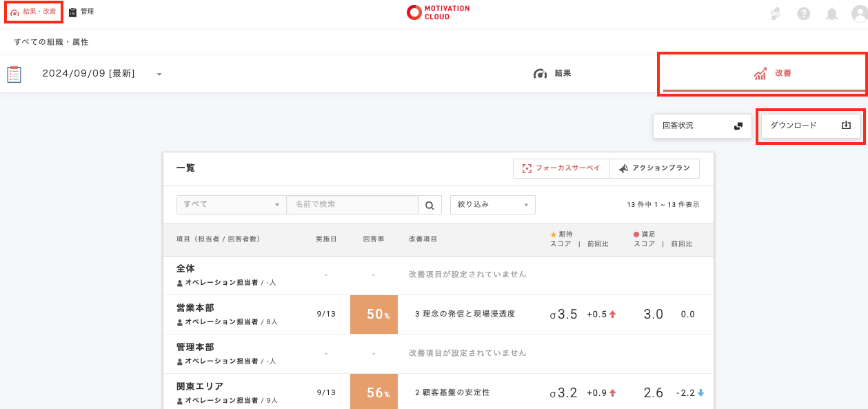
Task: Open the notifications bell
Action: (x=832, y=14)
